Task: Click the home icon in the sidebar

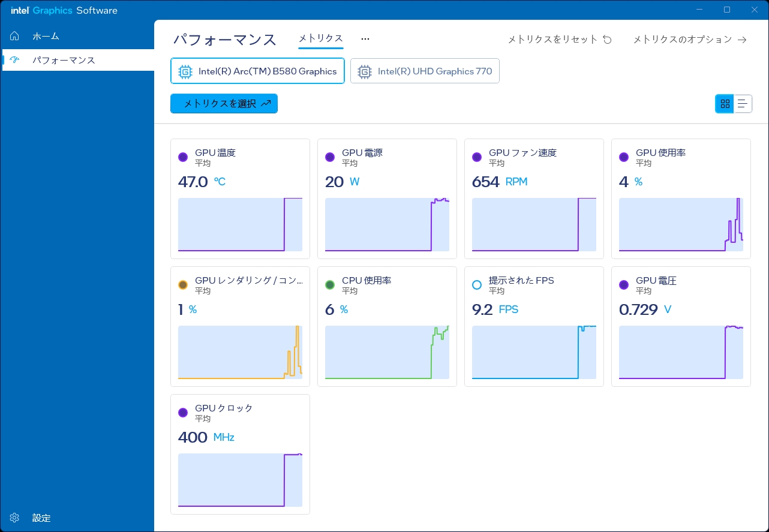Action: [15, 36]
